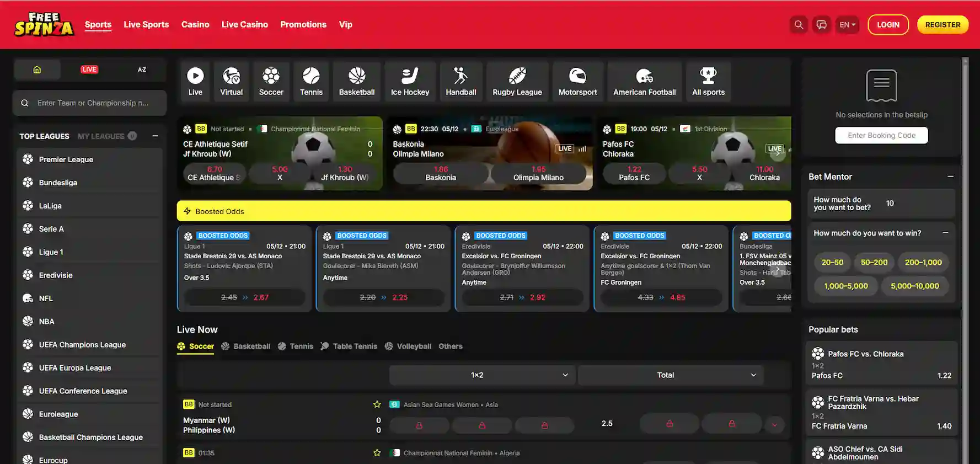Screen dimensions: 980x464
Task: Select the Rugby League sport icon
Action: [517, 81]
